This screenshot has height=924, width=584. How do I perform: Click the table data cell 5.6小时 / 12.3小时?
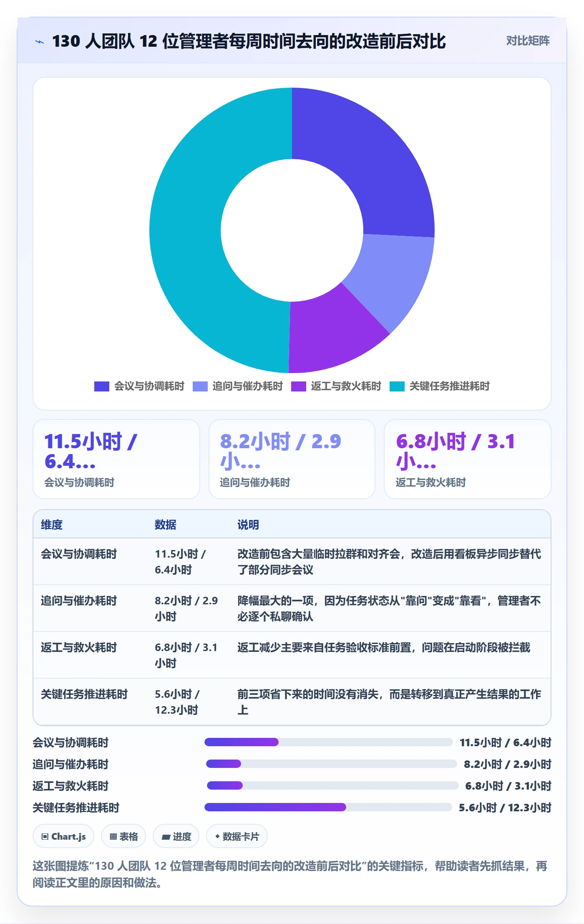click(177, 702)
